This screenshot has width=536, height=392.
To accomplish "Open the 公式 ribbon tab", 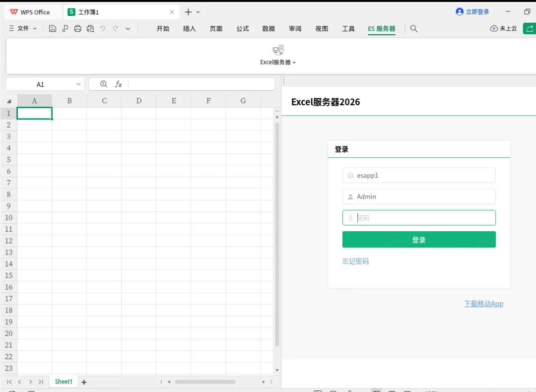I will pyautogui.click(x=242, y=29).
